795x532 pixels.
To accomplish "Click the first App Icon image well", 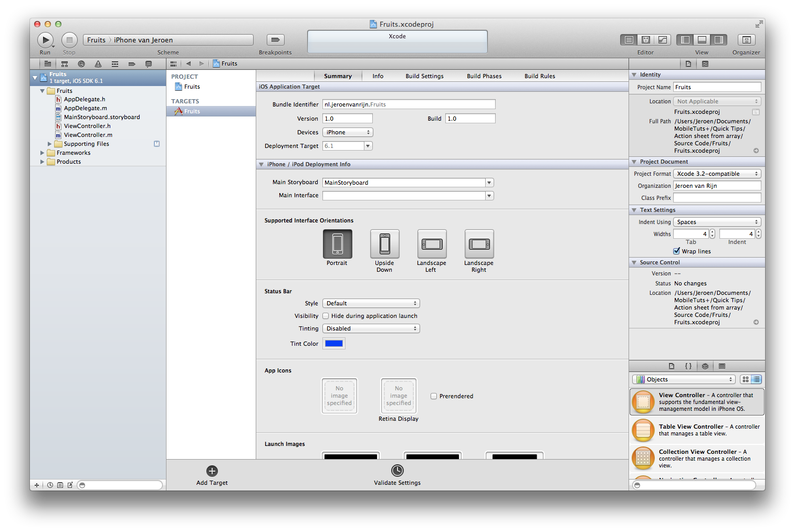I will click(x=339, y=396).
